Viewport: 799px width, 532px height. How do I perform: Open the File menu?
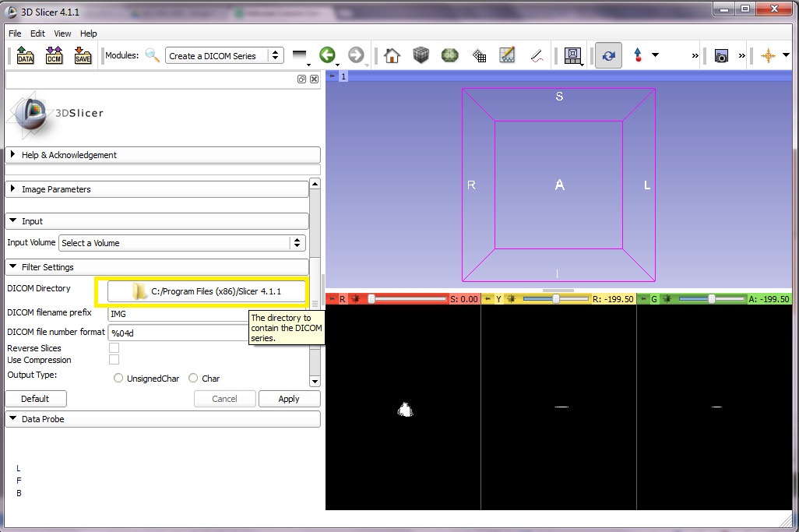point(14,33)
